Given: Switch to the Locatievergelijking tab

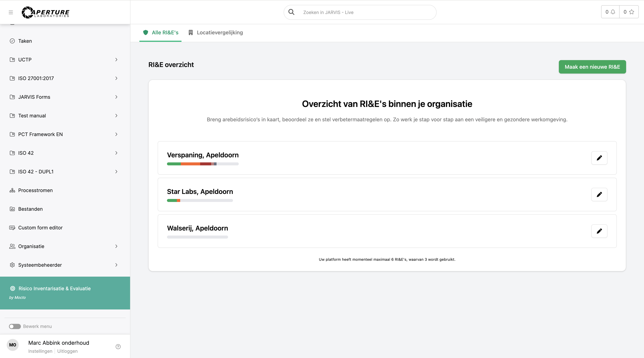Looking at the screenshot, I should (x=215, y=32).
